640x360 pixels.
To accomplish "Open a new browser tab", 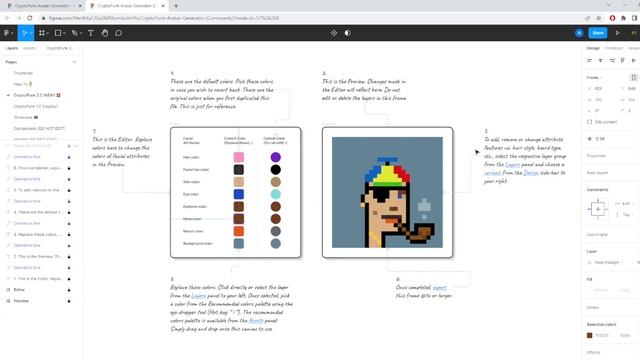I will click(x=176, y=6).
